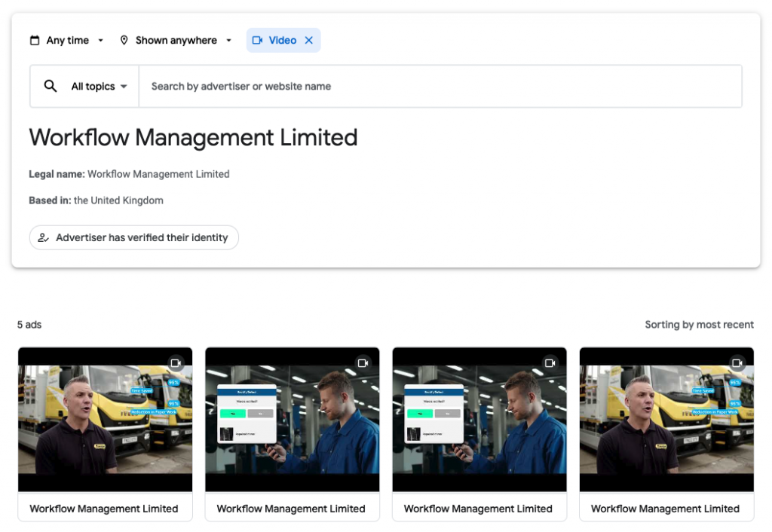Click the camera icon on the second ad thumbnail
772x532 pixels.
point(363,362)
